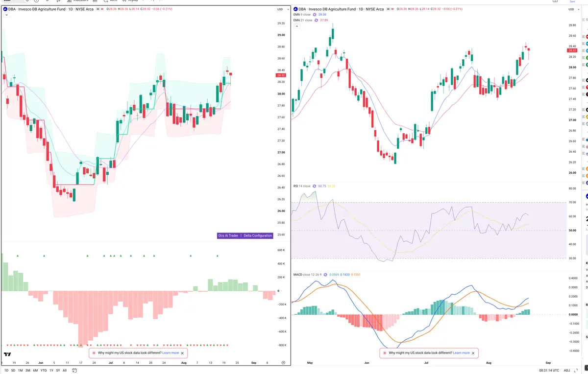The image size is (588, 374).
Task: Select the All time range
Action: tap(65, 371)
